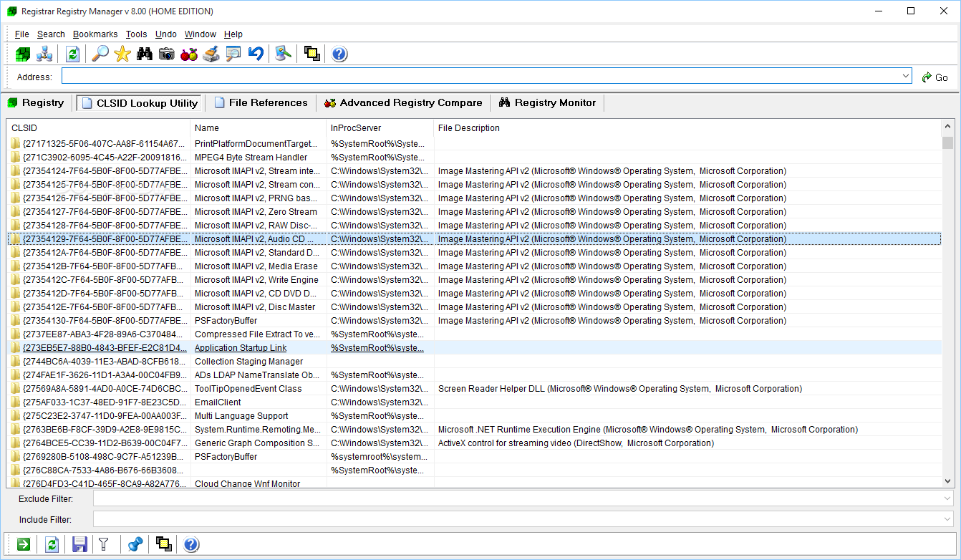
Task: Switch to the Registry Monitor tab
Action: (x=548, y=103)
